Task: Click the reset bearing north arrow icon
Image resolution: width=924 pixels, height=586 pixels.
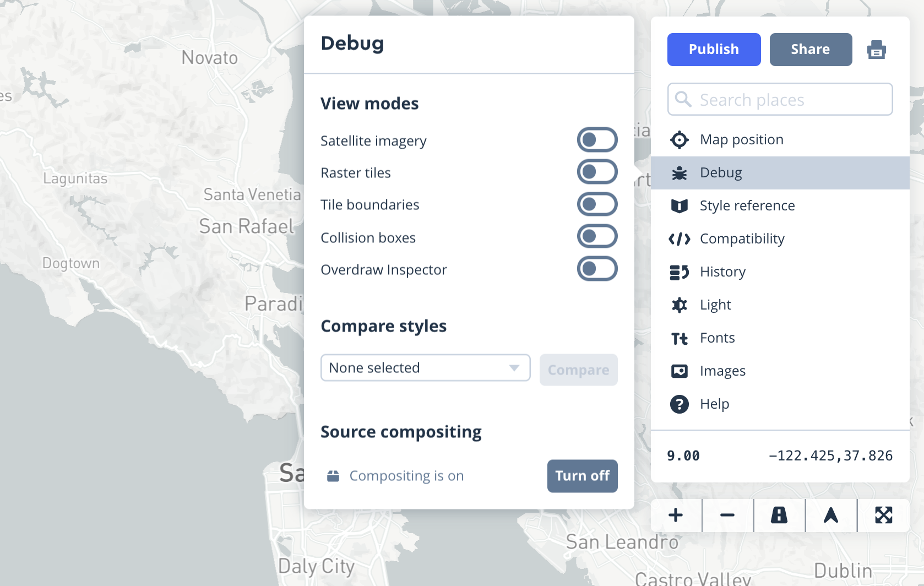Action: point(831,516)
